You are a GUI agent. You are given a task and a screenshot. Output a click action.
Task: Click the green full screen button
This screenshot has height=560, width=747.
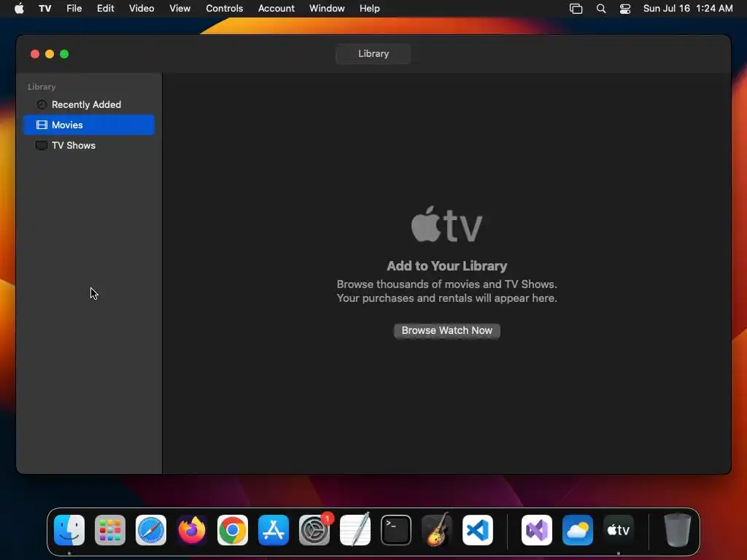pos(64,54)
